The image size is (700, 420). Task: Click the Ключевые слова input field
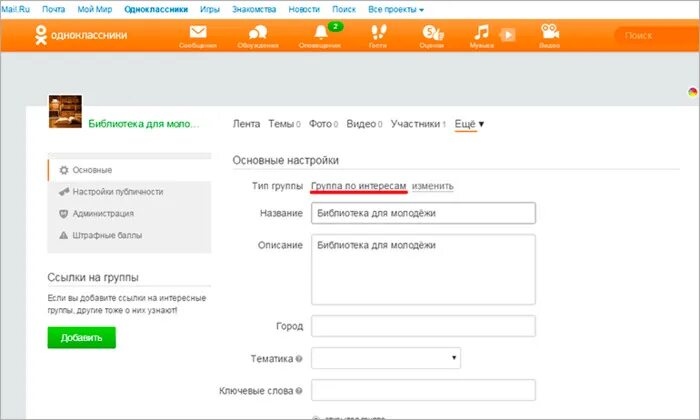423,390
